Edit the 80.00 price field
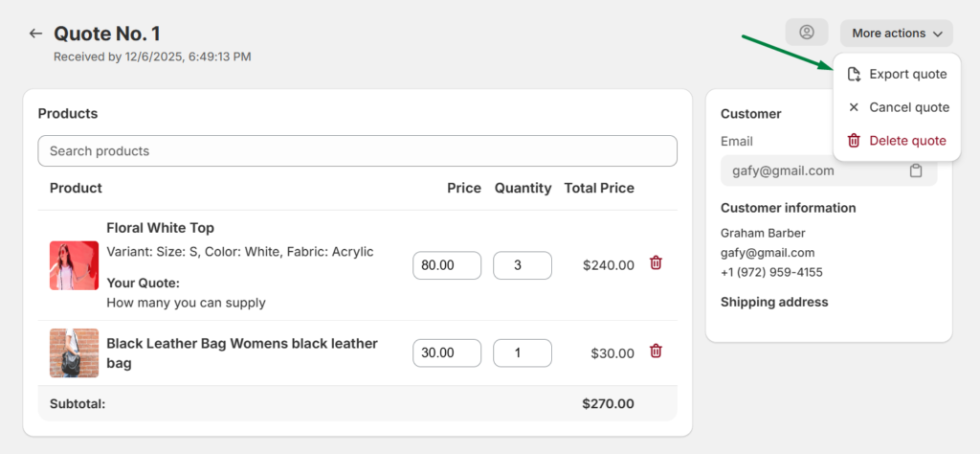Screen dimensions: 980x454 [446, 265]
